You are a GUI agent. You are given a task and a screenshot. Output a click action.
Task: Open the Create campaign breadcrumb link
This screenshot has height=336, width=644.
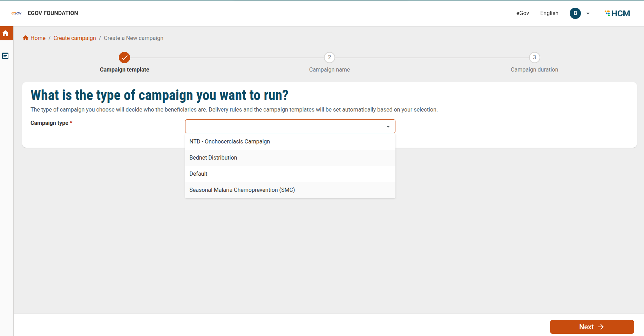[75, 38]
